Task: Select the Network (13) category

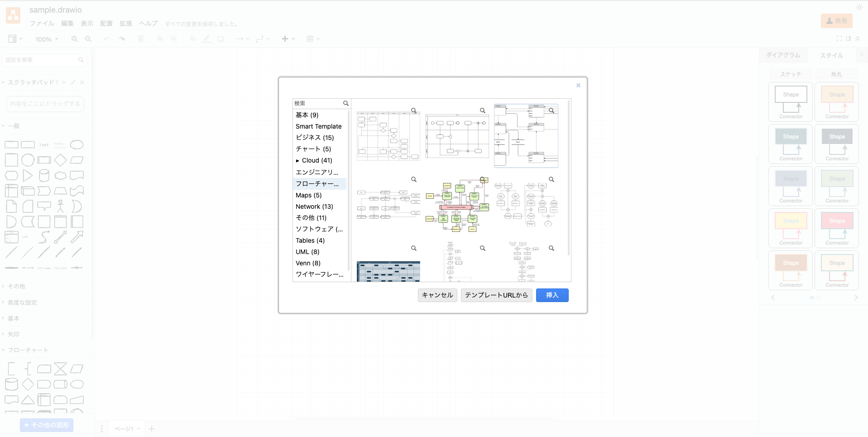Action: click(314, 206)
